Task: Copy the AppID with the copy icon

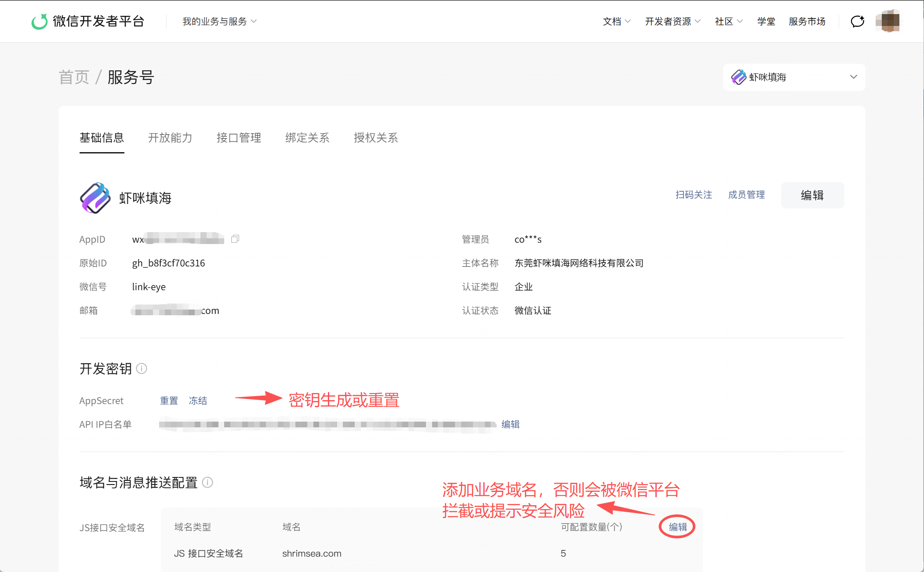Action: coord(235,239)
